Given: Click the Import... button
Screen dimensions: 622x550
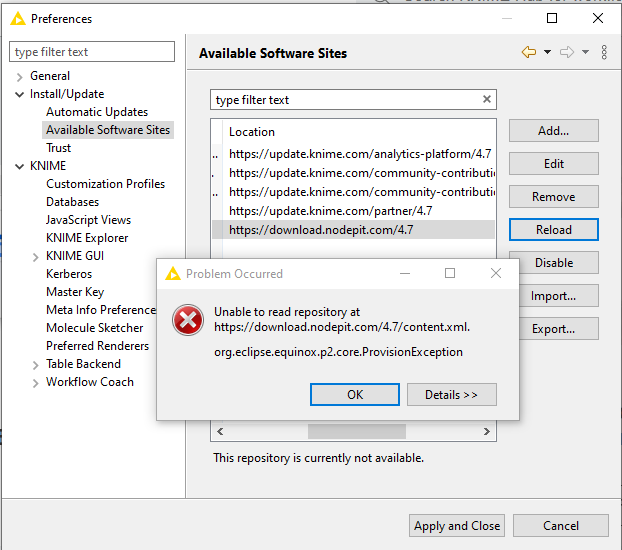Looking at the screenshot, I should coord(559,296).
